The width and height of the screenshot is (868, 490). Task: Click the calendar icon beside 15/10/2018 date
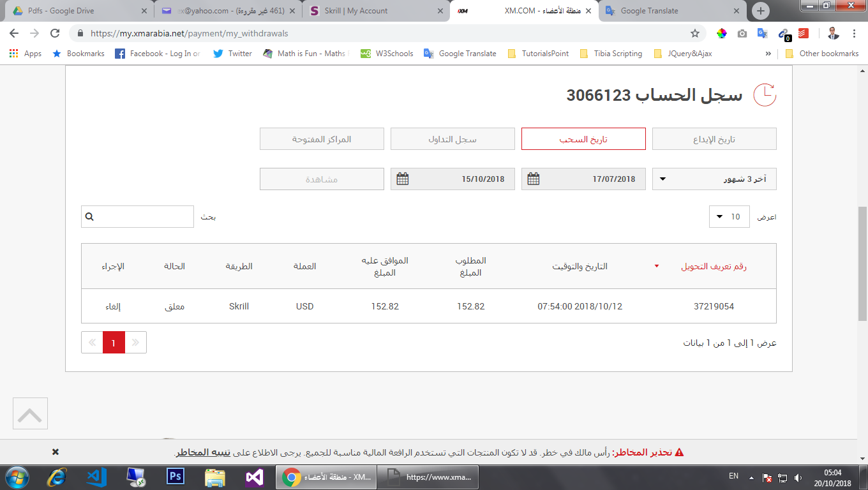(x=403, y=179)
